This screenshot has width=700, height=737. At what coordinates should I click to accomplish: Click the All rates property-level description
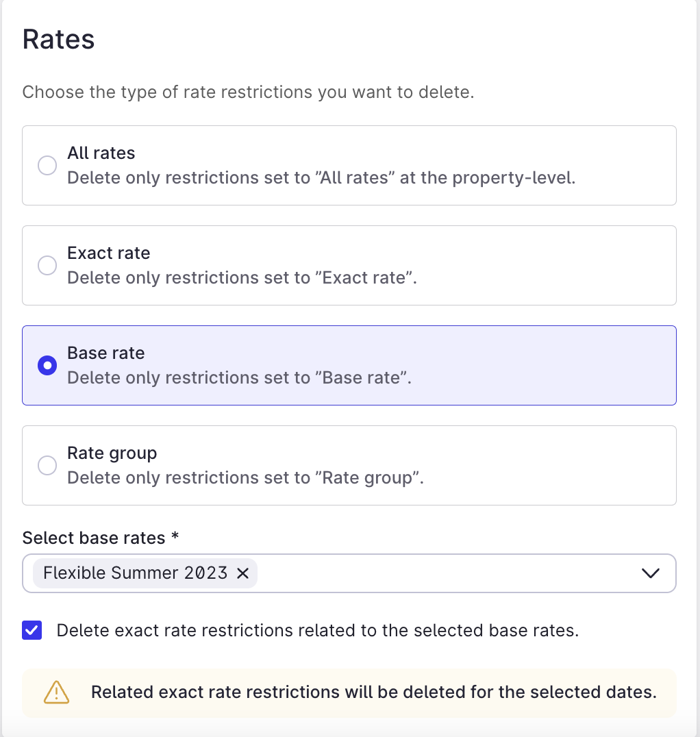(321, 177)
